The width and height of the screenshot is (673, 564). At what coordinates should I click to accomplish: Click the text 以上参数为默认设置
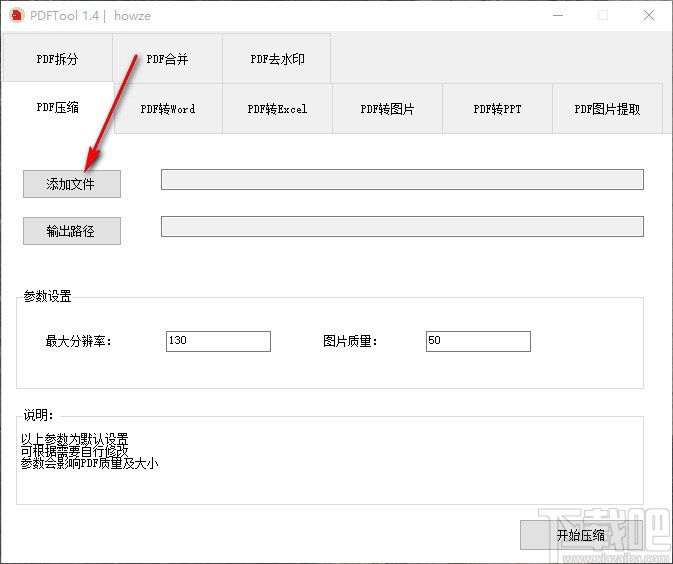click(x=75, y=439)
